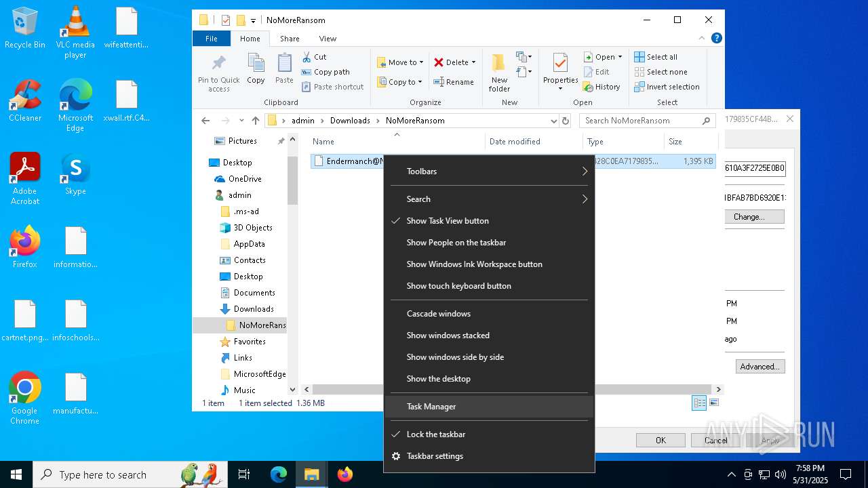Open the Delete dropdown arrow
The image size is (868, 488).
point(473,62)
